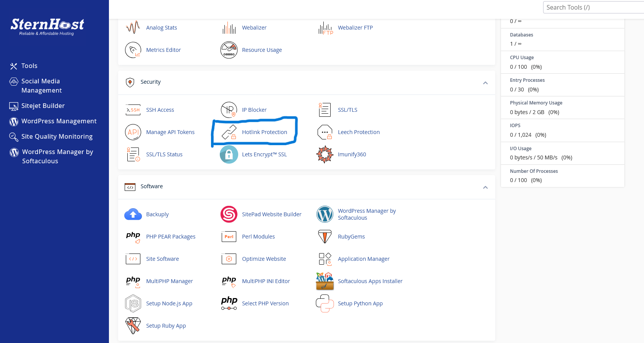
Task: Select Sitejet Builder in the sidebar
Action: [x=43, y=106]
